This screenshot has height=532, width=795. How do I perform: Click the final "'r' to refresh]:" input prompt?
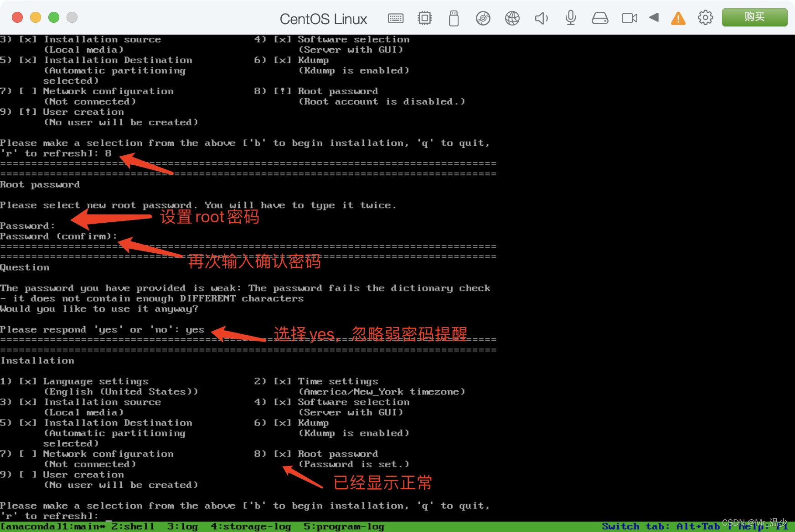pos(49,516)
